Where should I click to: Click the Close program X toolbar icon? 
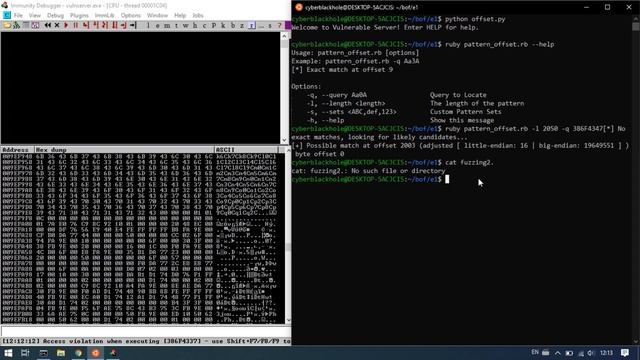point(57,25)
